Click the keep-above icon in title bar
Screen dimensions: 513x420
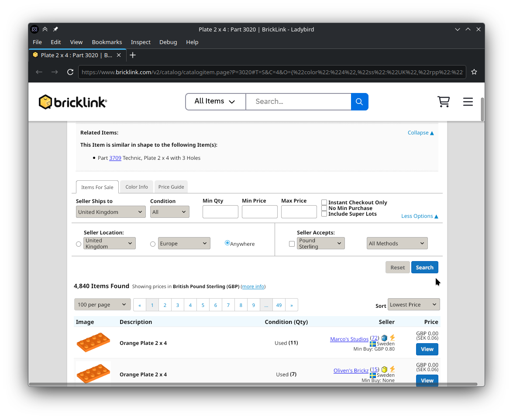click(x=45, y=29)
